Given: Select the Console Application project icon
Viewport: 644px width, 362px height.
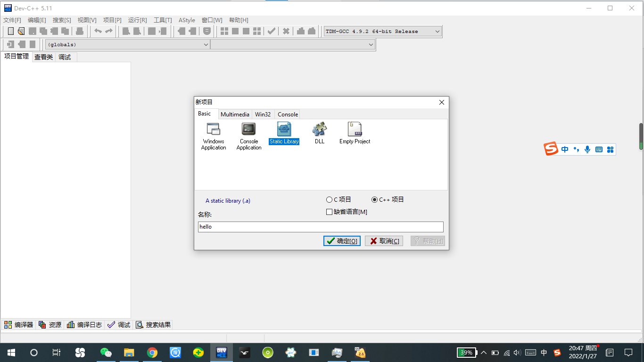Looking at the screenshot, I should 249,136.
